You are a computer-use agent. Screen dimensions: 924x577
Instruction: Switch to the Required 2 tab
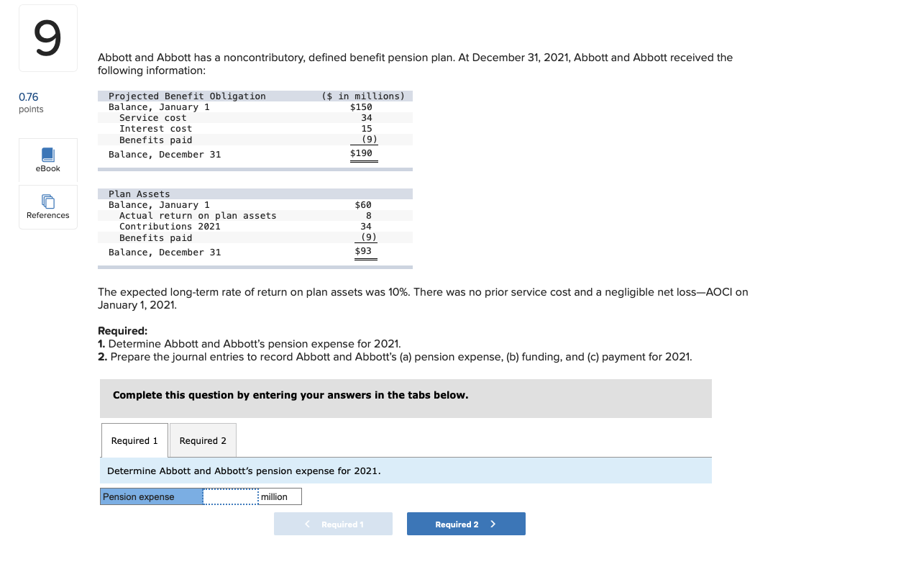(202, 440)
